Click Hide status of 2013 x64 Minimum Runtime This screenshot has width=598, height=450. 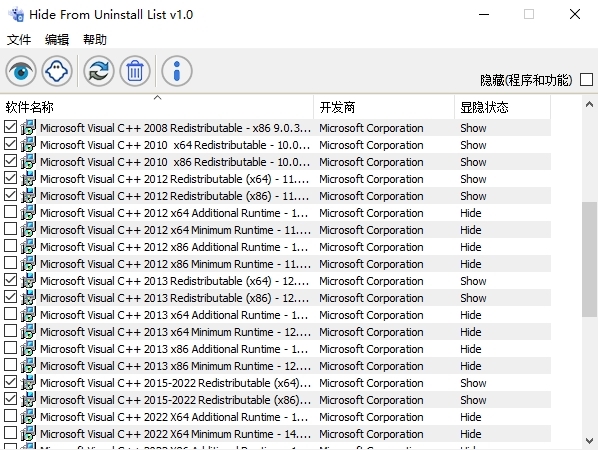[x=470, y=332]
